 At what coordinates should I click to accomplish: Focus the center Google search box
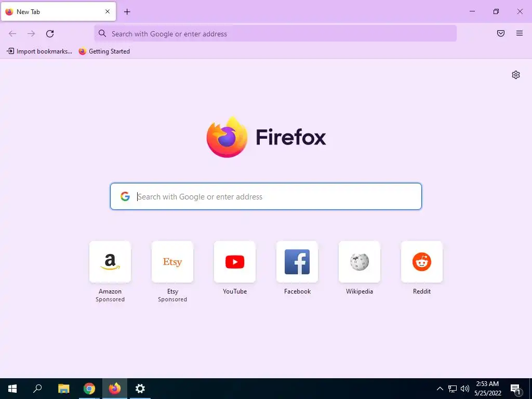(x=266, y=196)
